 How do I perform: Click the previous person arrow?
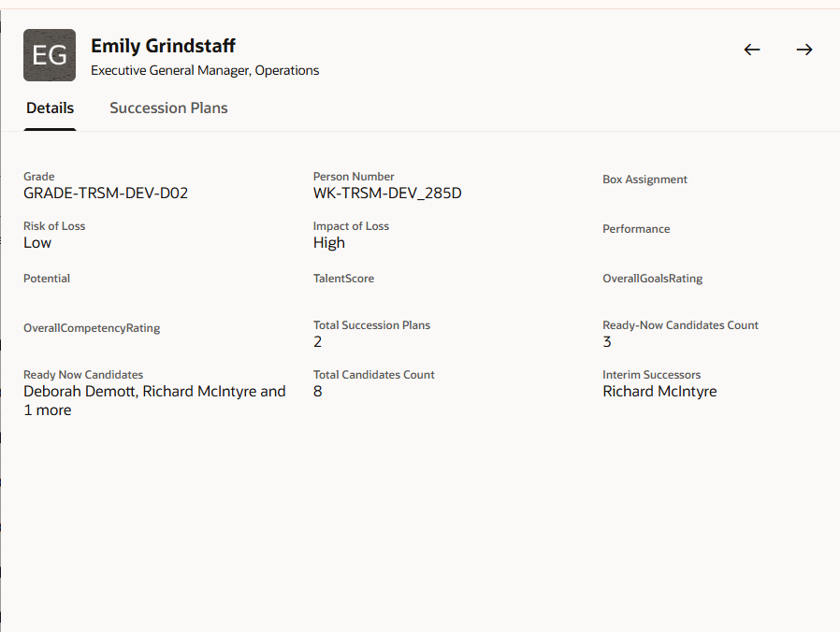tap(752, 50)
